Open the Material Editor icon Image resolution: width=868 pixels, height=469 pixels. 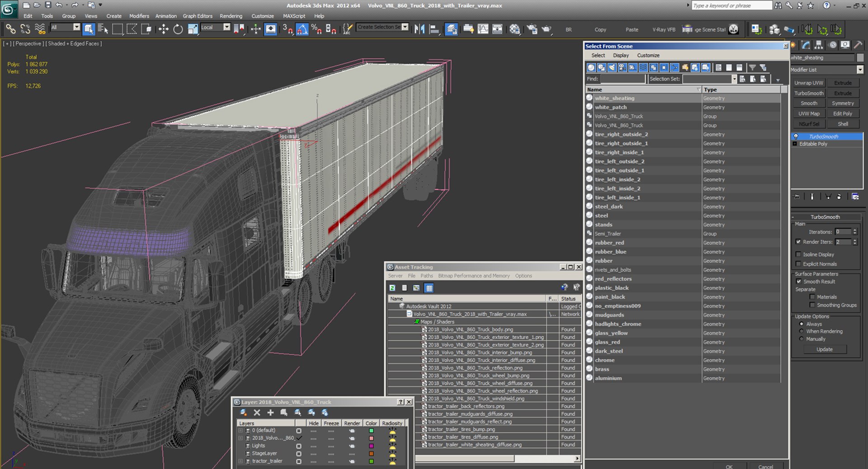point(514,29)
